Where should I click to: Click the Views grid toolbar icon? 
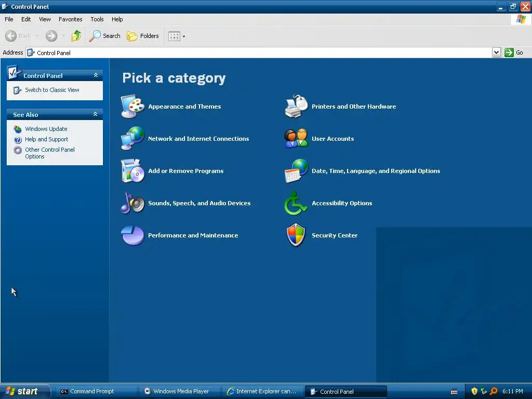[174, 36]
